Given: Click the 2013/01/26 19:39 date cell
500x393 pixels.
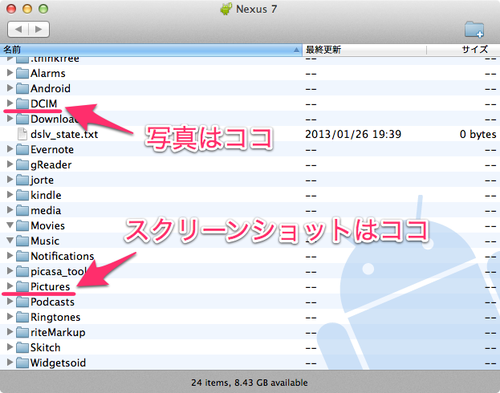Looking at the screenshot, I should (x=353, y=134).
